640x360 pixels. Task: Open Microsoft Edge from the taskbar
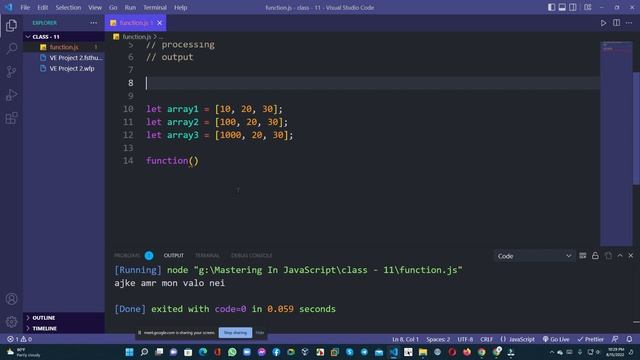[203, 352]
